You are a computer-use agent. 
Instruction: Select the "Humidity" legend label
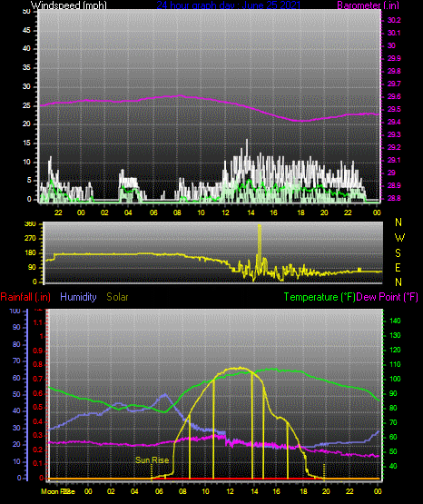tap(78, 297)
